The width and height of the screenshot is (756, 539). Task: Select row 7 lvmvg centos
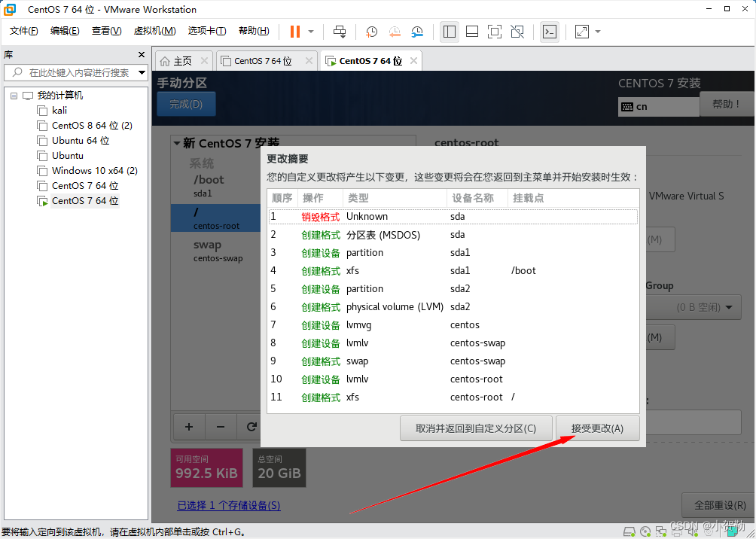pos(453,325)
